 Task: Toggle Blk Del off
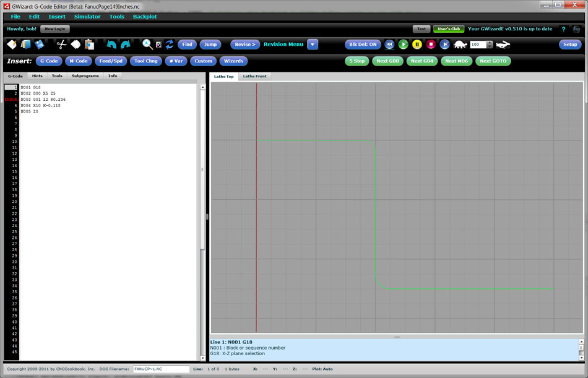pos(363,44)
